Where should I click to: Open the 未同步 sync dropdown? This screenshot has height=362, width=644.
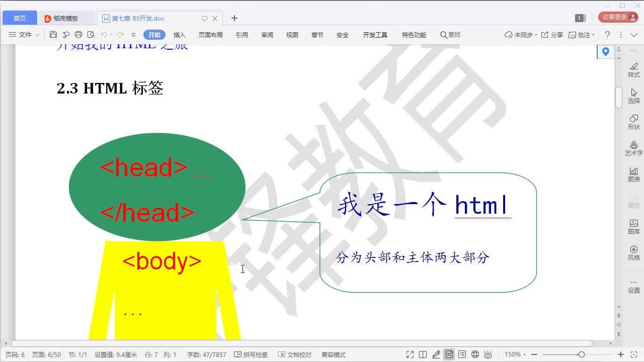tap(521, 35)
